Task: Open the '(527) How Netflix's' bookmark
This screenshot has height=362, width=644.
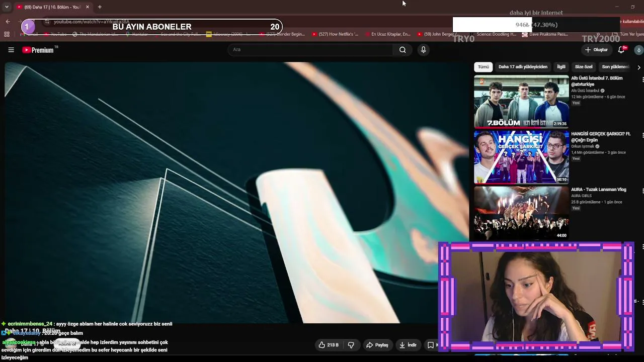Action: tap(335, 34)
